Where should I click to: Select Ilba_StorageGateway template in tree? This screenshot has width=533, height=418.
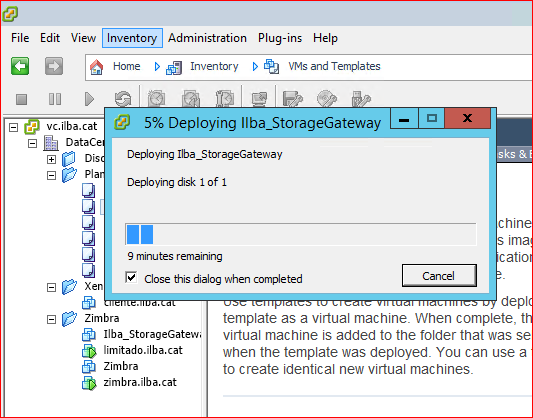153,334
